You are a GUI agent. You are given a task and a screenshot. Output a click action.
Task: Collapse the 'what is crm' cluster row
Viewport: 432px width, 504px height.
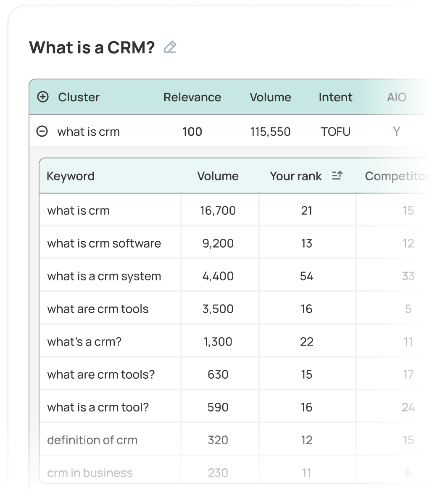(x=42, y=132)
